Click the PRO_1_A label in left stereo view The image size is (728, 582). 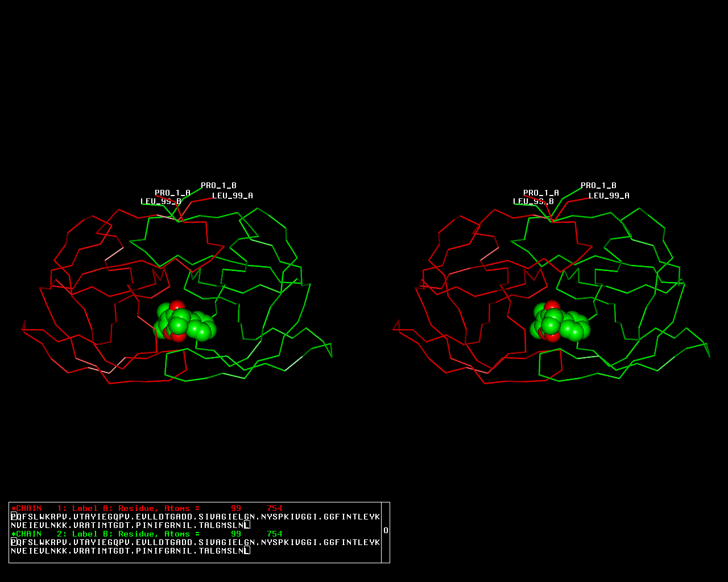(x=172, y=193)
